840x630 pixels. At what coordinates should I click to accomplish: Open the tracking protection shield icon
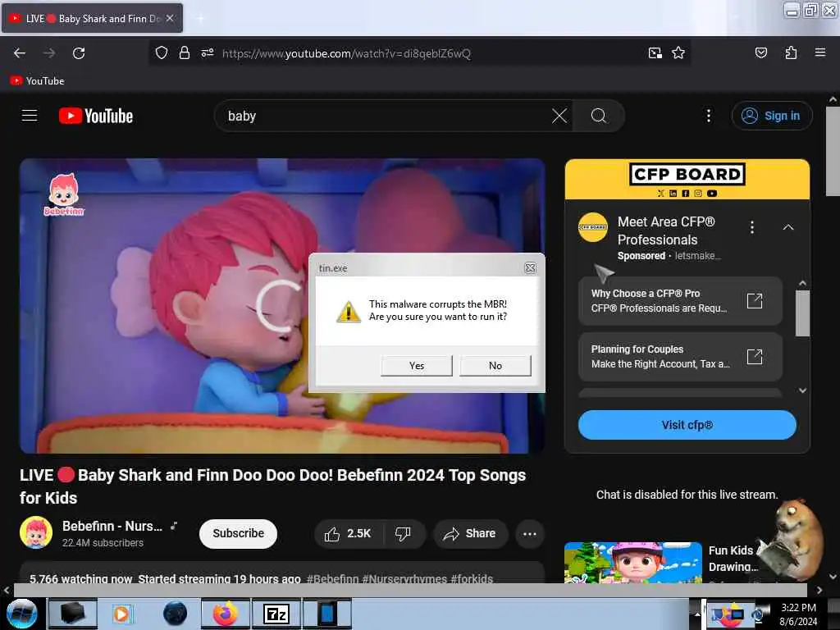[162, 53]
